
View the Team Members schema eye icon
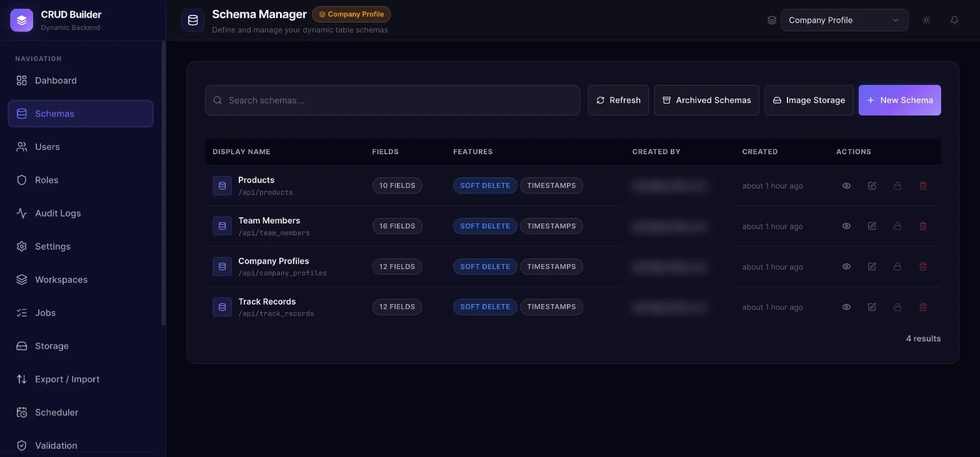point(846,226)
